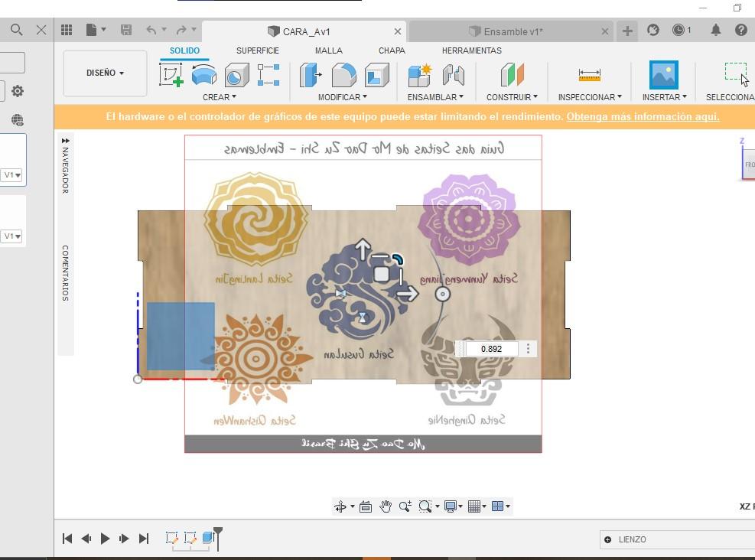Open the CREAR dropdown menu
This screenshot has width=755, height=560.
pos(220,97)
